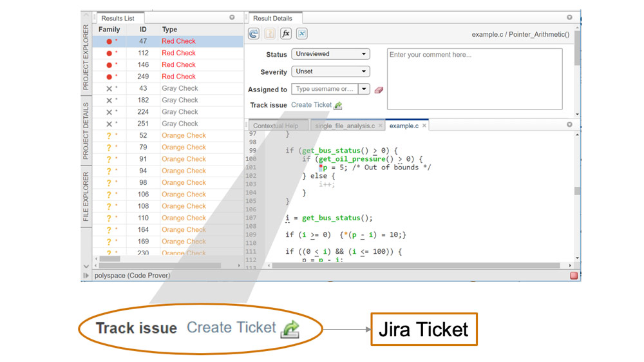644x362 pixels.
Task: Click the green arrow Create Ticket icon
Action: (x=339, y=106)
